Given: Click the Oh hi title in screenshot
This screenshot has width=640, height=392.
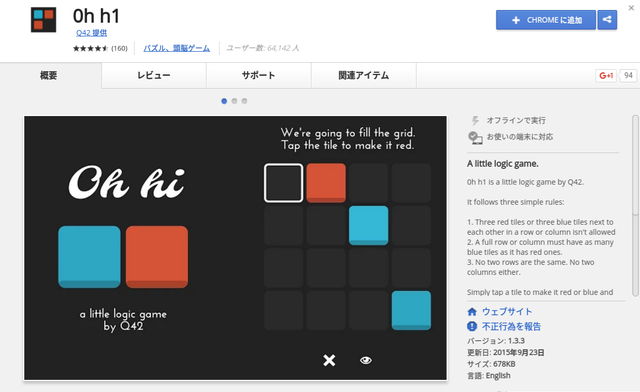Looking at the screenshot, I should [x=127, y=183].
